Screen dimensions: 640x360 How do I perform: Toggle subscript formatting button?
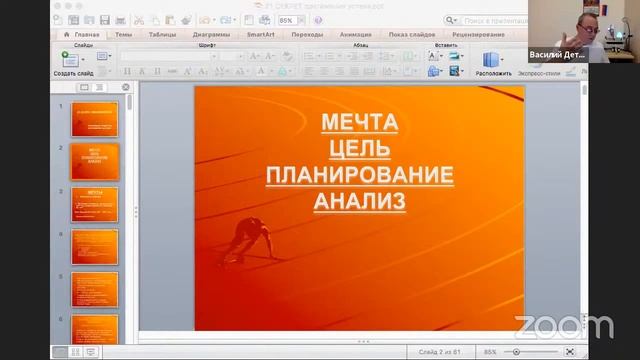coord(202,71)
